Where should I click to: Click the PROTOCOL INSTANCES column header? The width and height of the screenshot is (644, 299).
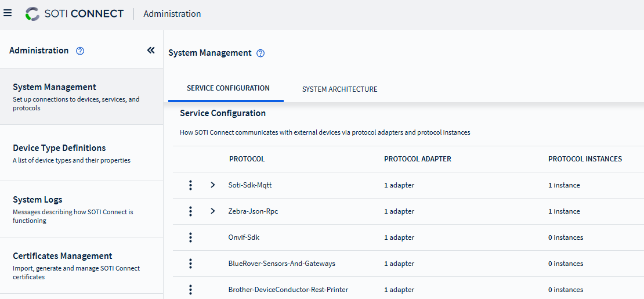point(585,158)
